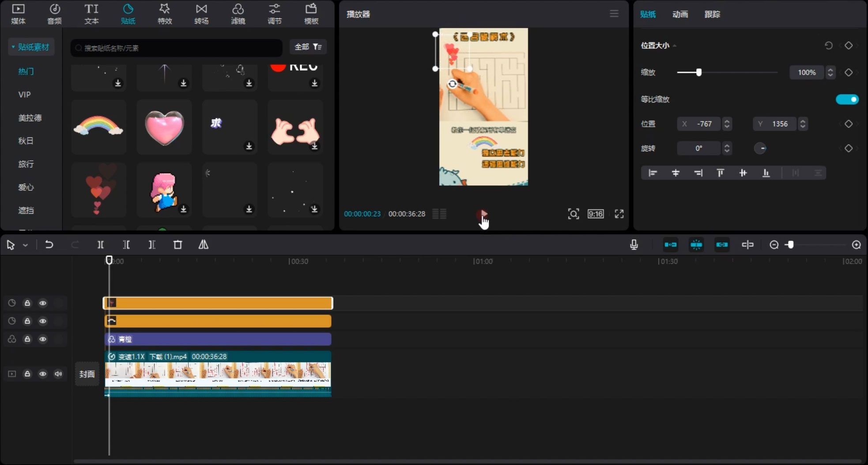The height and width of the screenshot is (465, 868).
Task: Mute the main video track audio
Action: (x=58, y=374)
